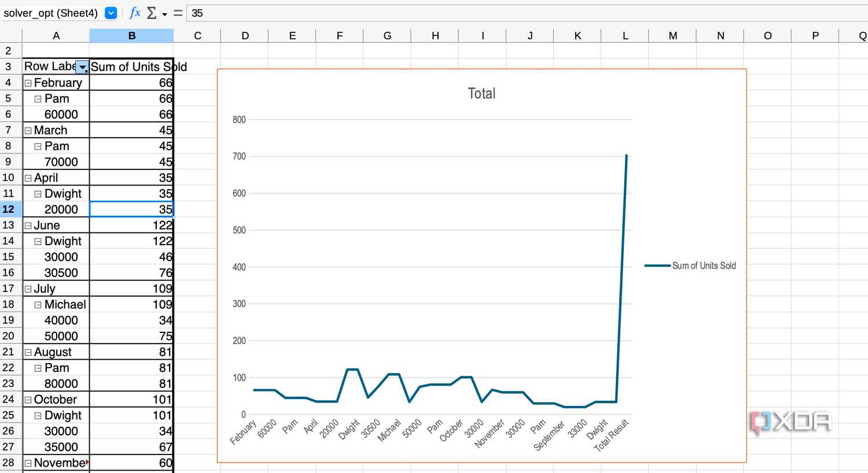This screenshot has height=473, width=868.
Task: Click the Sum of Units Sold header cell
Action: point(131,66)
